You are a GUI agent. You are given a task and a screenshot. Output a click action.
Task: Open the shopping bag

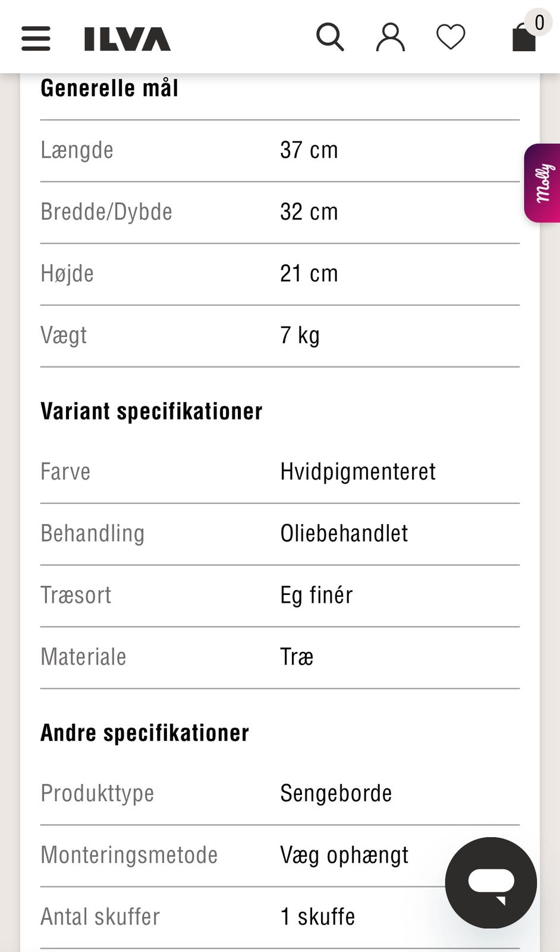[523, 38]
